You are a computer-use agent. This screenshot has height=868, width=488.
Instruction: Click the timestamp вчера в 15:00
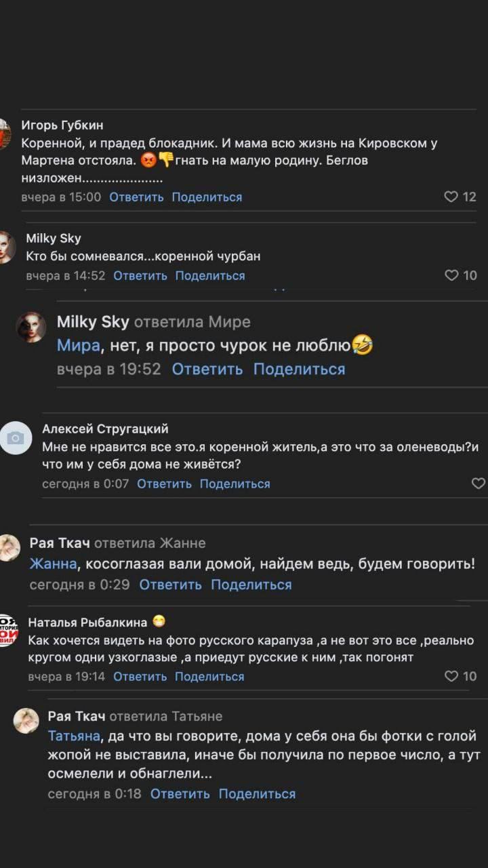pos(62,197)
